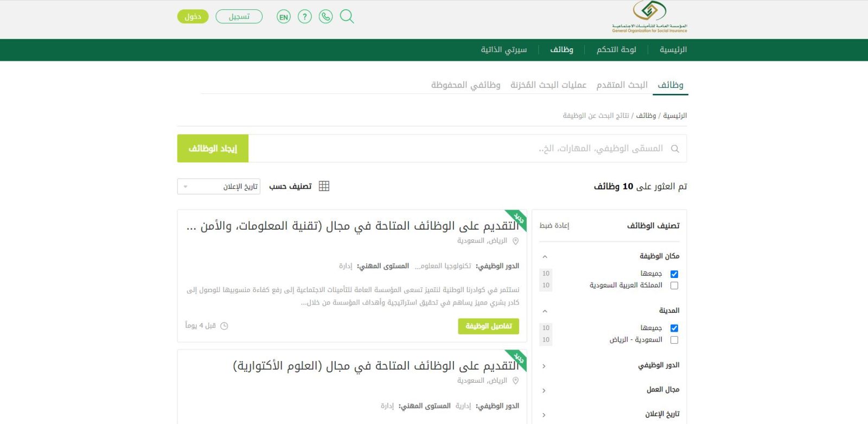The width and height of the screenshot is (868, 424).
Task: Click the تسجيل register button
Action: (239, 17)
